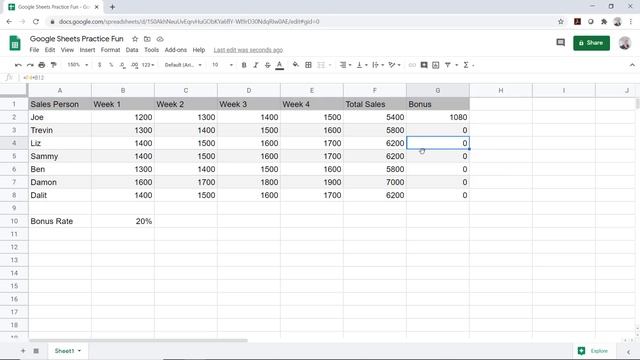The image size is (640, 360).
Task: Open the Format menu
Action: (x=110, y=50)
